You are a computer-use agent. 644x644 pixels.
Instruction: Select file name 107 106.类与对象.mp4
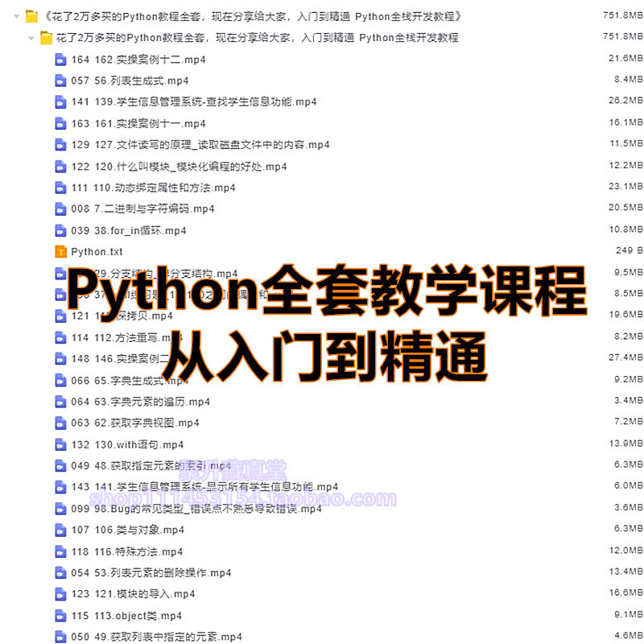pyautogui.click(x=128, y=530)
